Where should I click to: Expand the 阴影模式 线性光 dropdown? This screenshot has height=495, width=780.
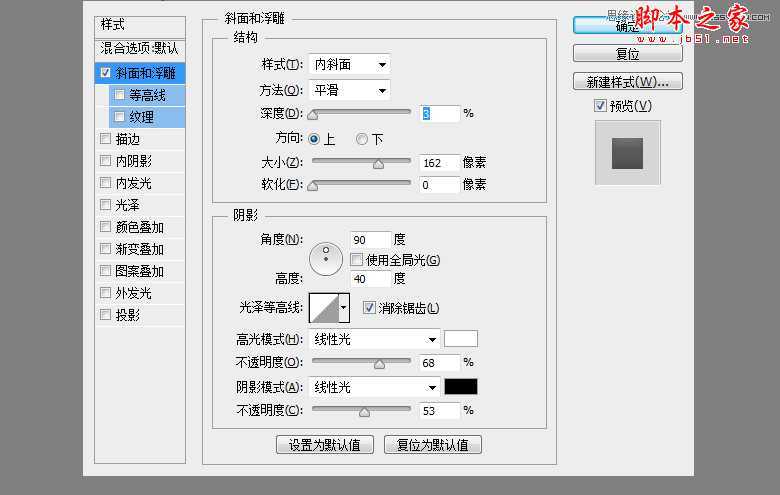tap(374, 387)
